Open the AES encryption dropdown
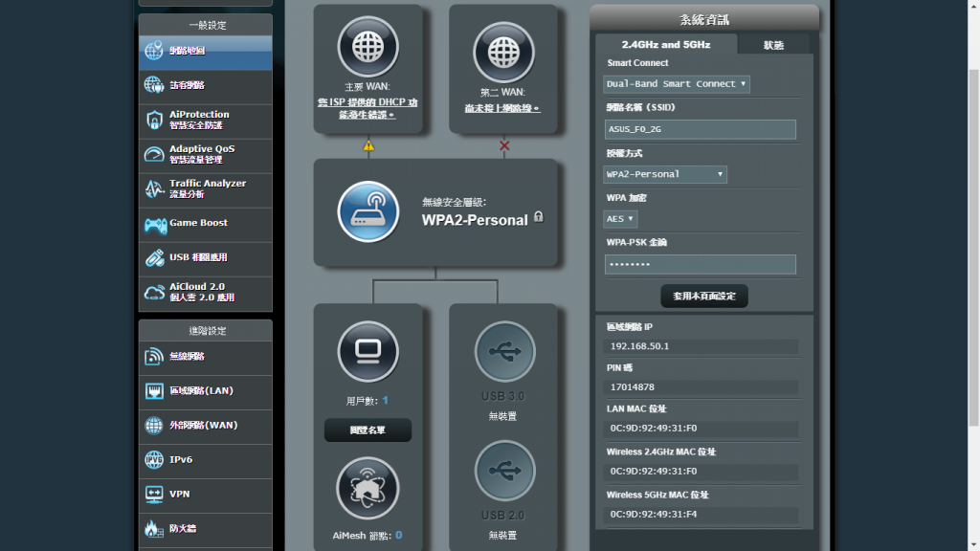 [620, 219]
